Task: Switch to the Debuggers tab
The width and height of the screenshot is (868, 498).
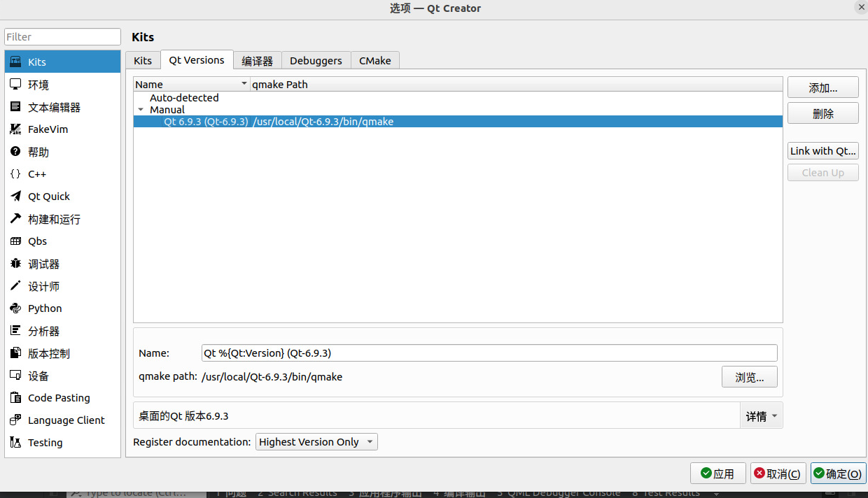Action: [316, 60]
